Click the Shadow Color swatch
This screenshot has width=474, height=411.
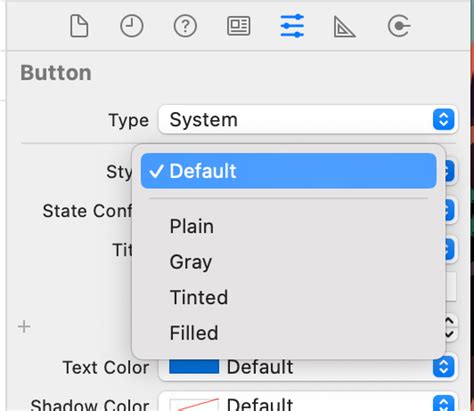(x=194, y=405)
